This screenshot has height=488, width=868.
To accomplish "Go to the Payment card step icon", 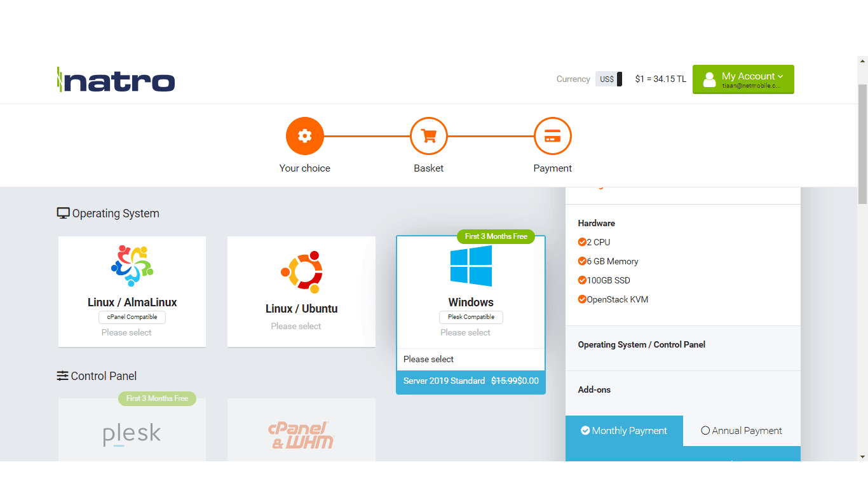I will click(x=553, y=136).
